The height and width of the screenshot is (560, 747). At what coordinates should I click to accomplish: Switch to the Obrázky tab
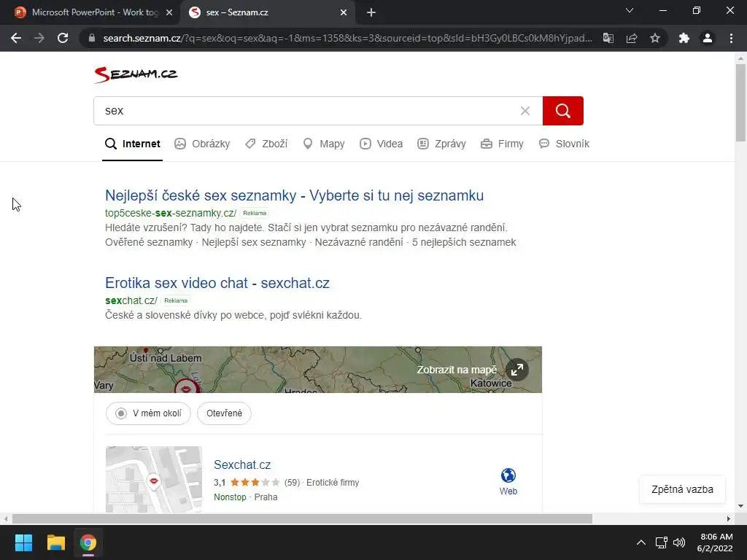click(x=202, y=144)
